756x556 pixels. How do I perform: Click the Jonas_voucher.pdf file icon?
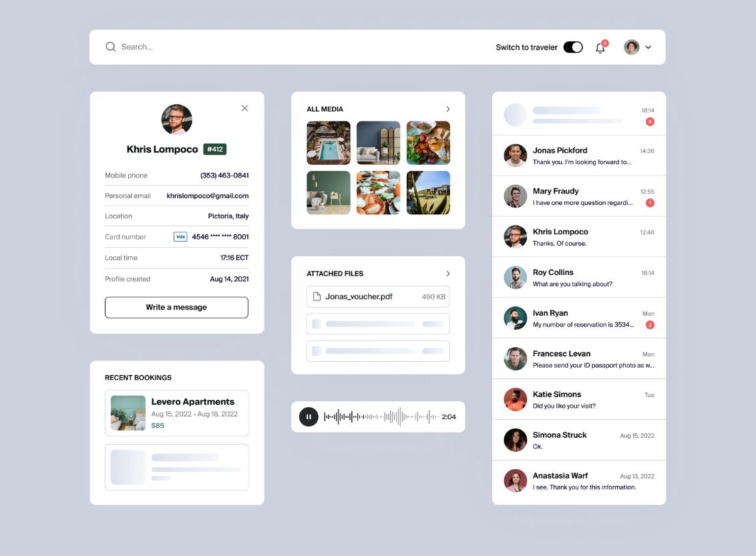coord(317,296)
